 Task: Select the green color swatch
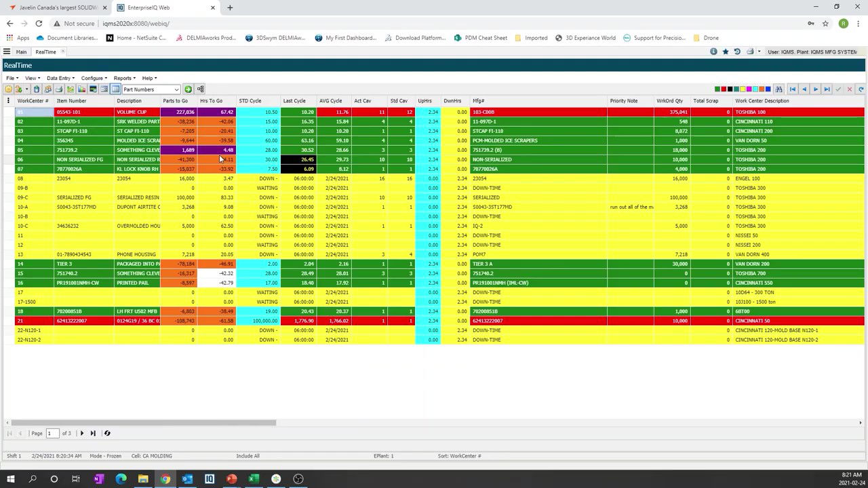(717, 89)
